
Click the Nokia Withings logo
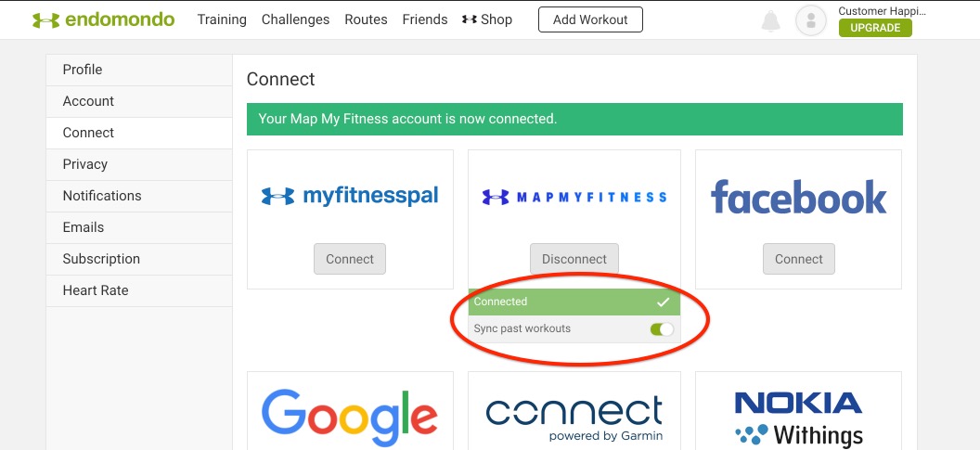tap(798, 418)
